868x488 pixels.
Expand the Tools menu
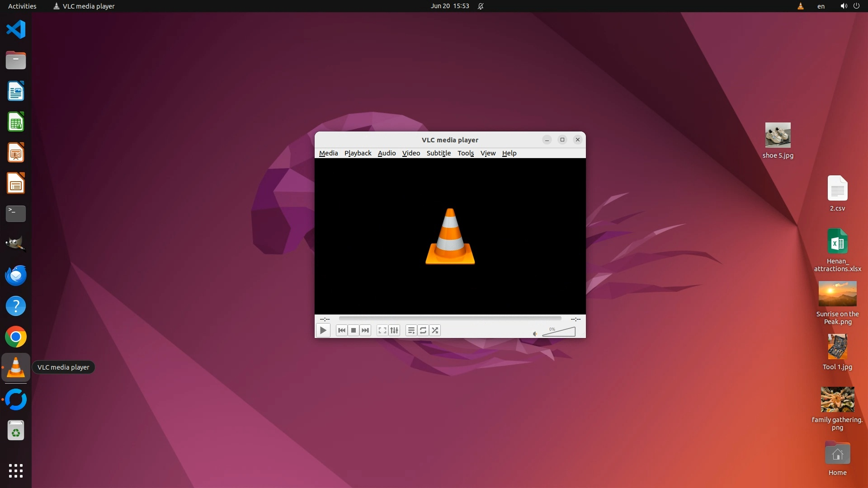click(465, 153)
